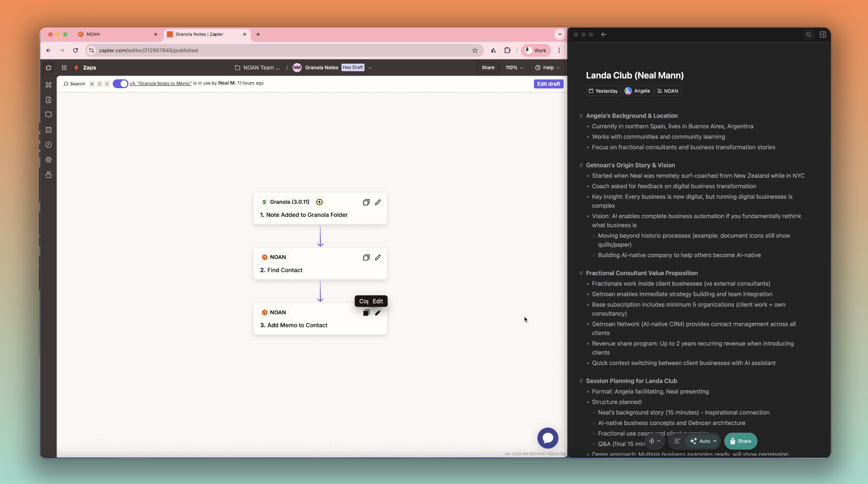Click NOAN folder chip in Granola

click(668, 91)
